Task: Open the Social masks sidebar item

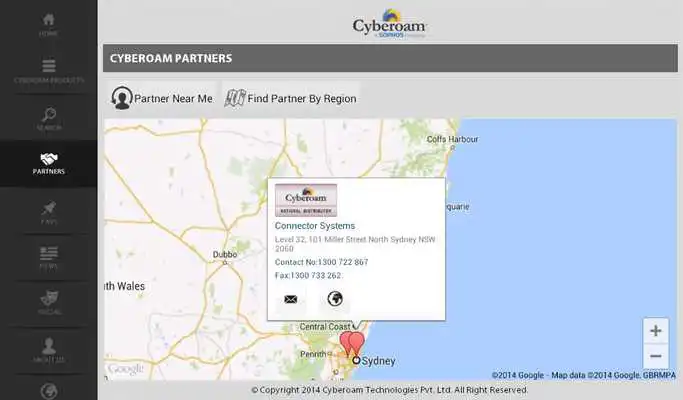Action: pyautogui.click(x=49, y=303)
